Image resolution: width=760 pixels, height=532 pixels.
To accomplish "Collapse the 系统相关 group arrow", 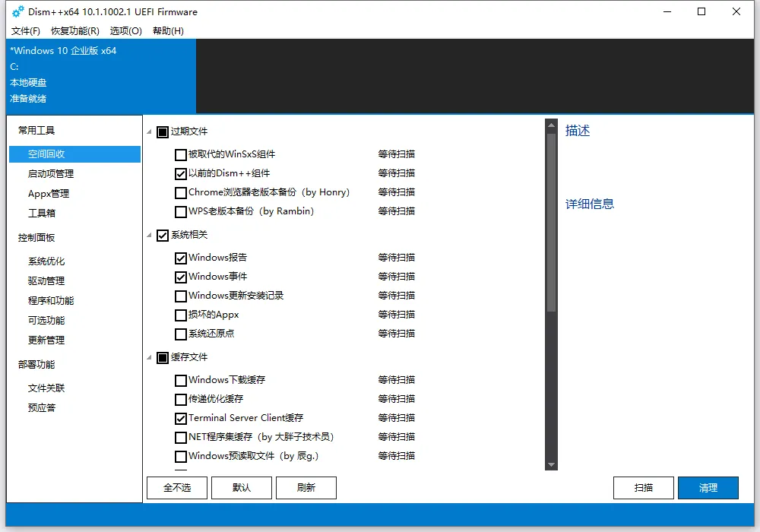I will coord(149,236).
